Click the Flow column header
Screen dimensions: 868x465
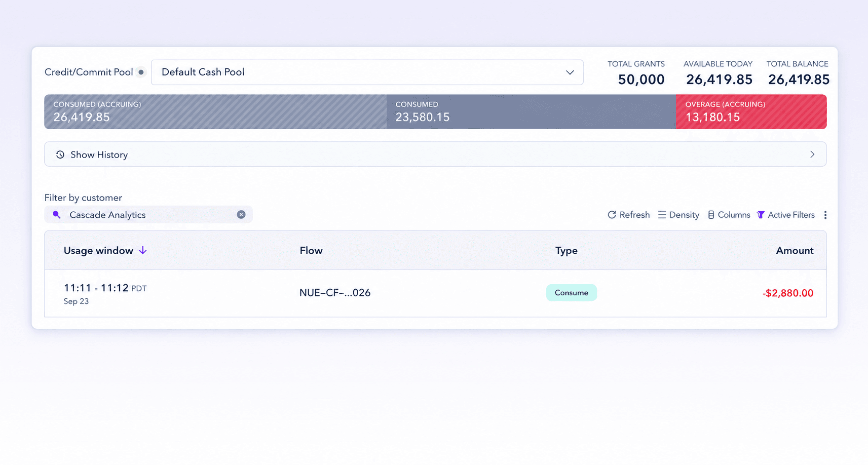coord(311,251)
